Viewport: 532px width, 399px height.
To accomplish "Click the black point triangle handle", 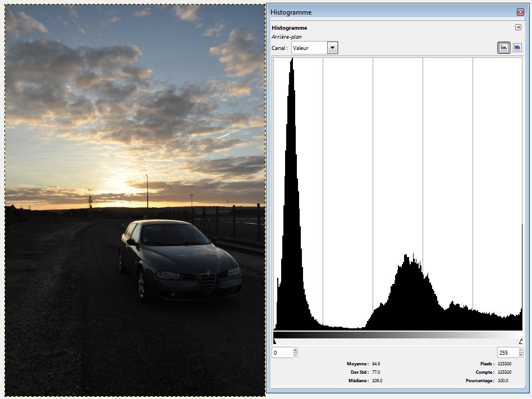I will coord(274,341).
